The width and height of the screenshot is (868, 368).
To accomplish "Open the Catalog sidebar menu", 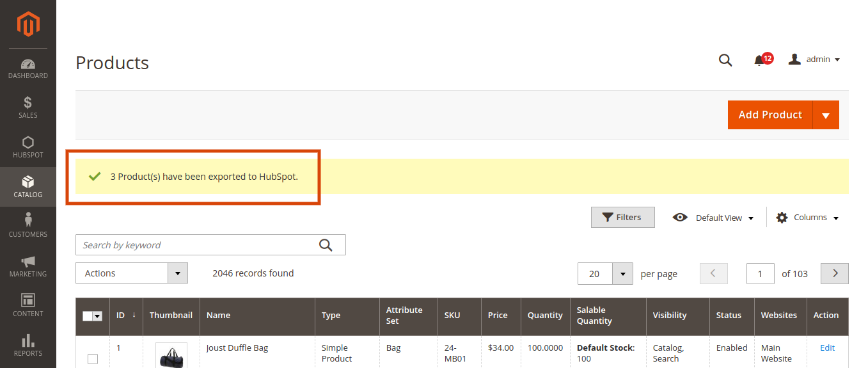I will point(28,187).
